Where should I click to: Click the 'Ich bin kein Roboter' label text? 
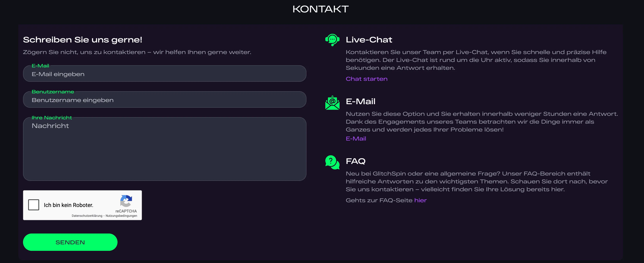(x=68, y=205)
